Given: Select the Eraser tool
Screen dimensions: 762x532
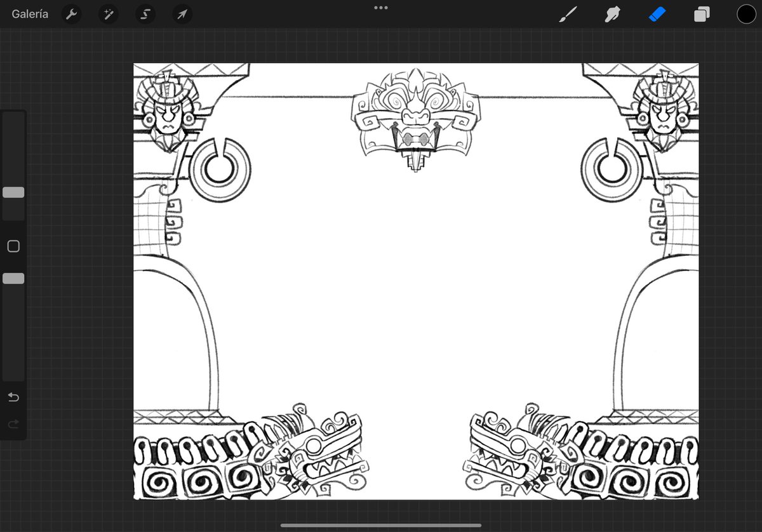Looking at the screenshot, I should click(658, 13).
